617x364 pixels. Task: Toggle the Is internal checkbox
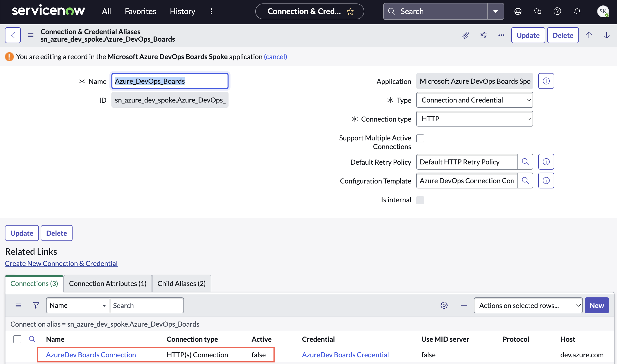[420, 200]
